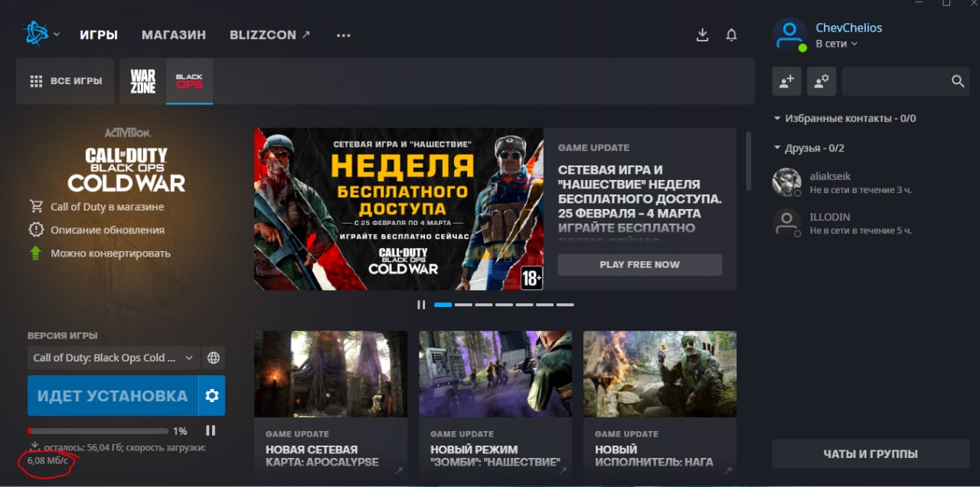Open Call of Duty в магазине link
Viewport: 980px width, 487px height.
pyautogui.click(x=107, y=207)
